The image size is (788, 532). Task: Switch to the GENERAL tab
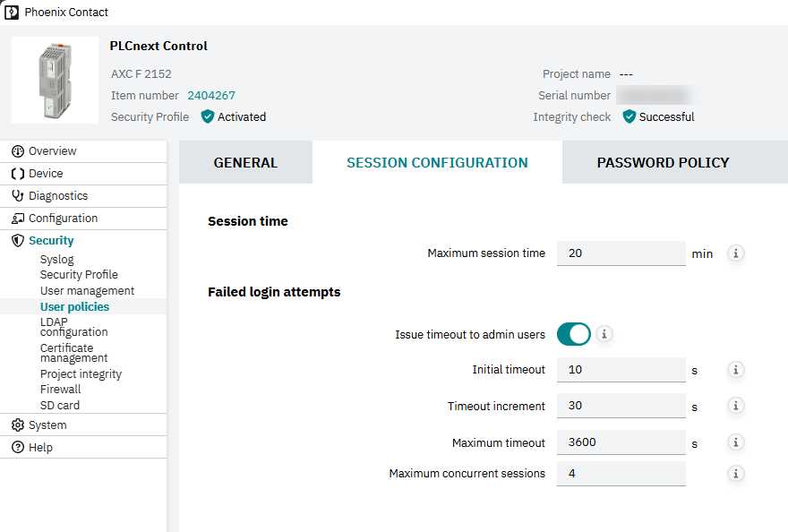pos(245,162)
